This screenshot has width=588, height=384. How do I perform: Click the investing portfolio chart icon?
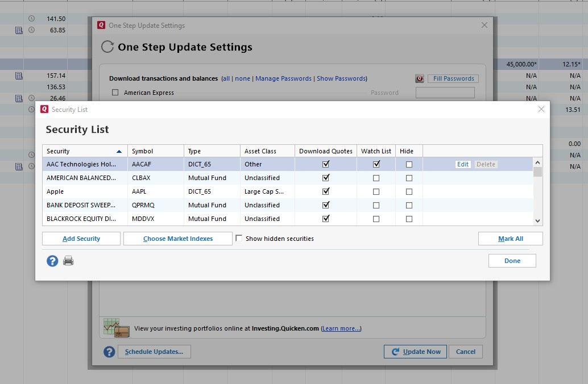[x=117, y=328]
